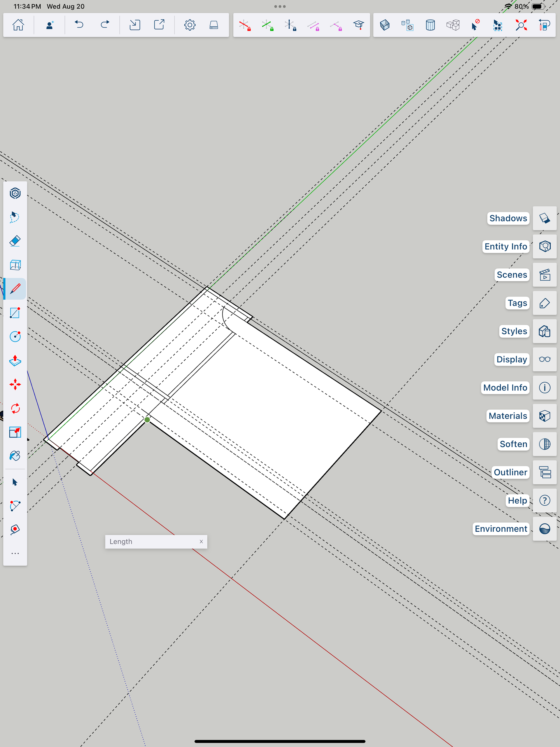Open the Tags panel
This screenshot has width=560, height=747.
545,303
